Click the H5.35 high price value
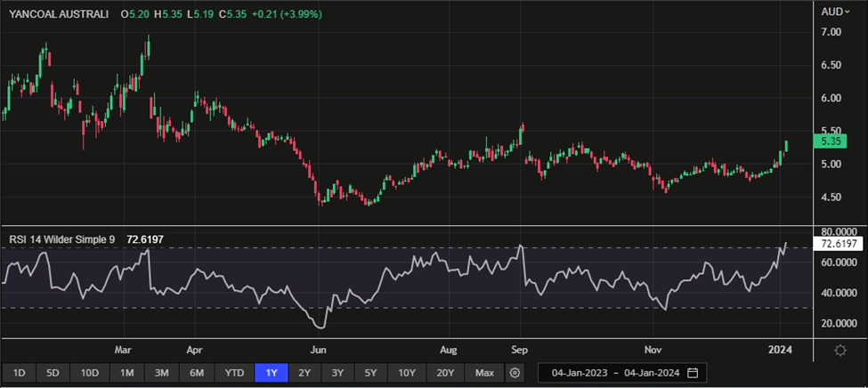868x388 pixels. pyautogui.click(x=167, y=14)
